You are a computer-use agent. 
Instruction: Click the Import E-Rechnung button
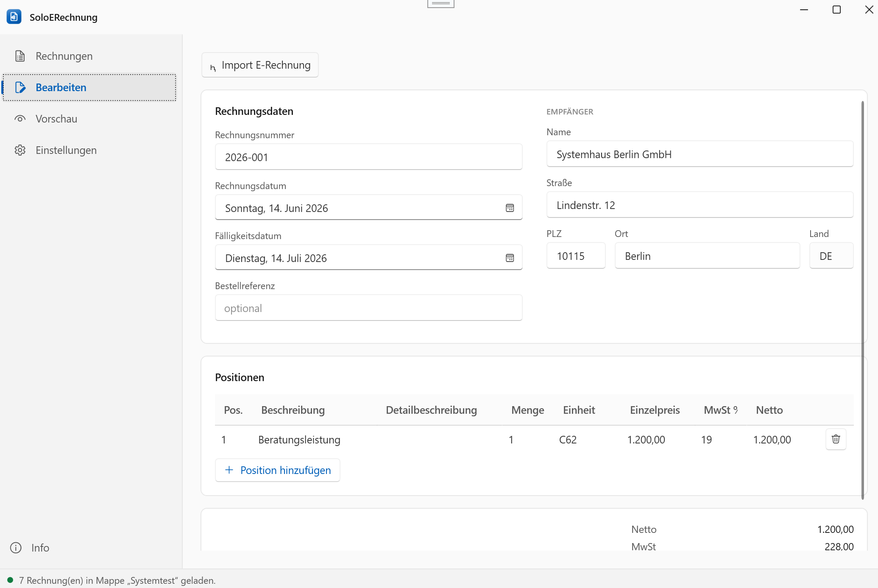tap(260, 65)
